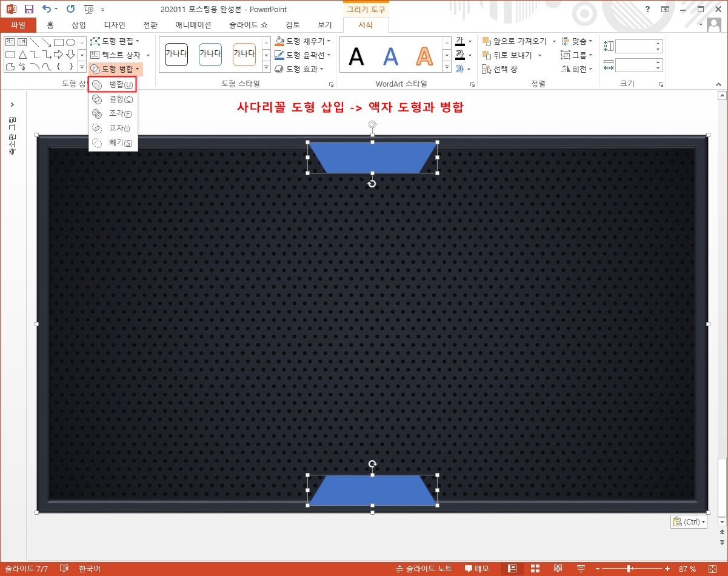Viewport: 728px width, 576px height.
Task: Open the Selection Pane (선택 창)
Action: point(500,69)
